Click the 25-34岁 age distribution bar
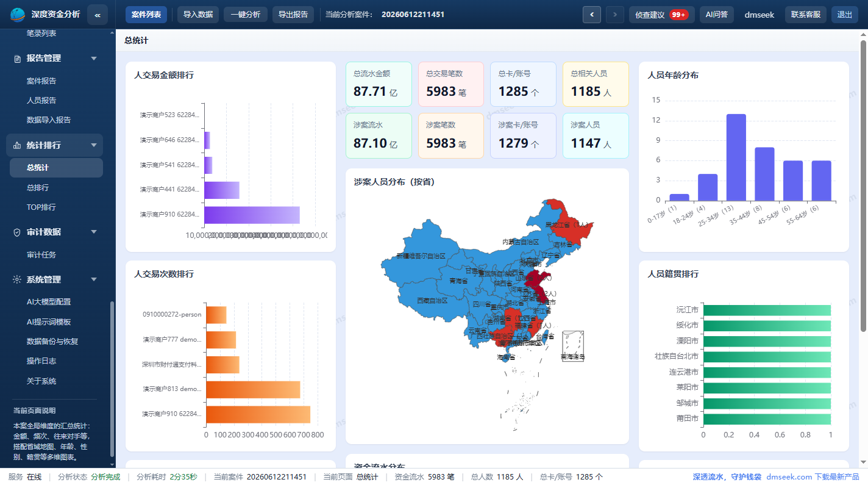This screenshot has height=485, width=868. [736, 157]
